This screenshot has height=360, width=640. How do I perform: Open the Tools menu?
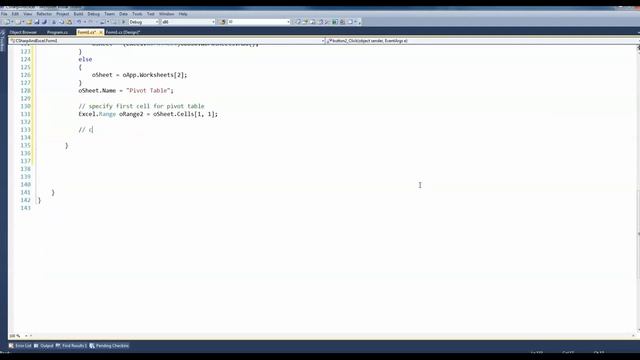point(137,14)
